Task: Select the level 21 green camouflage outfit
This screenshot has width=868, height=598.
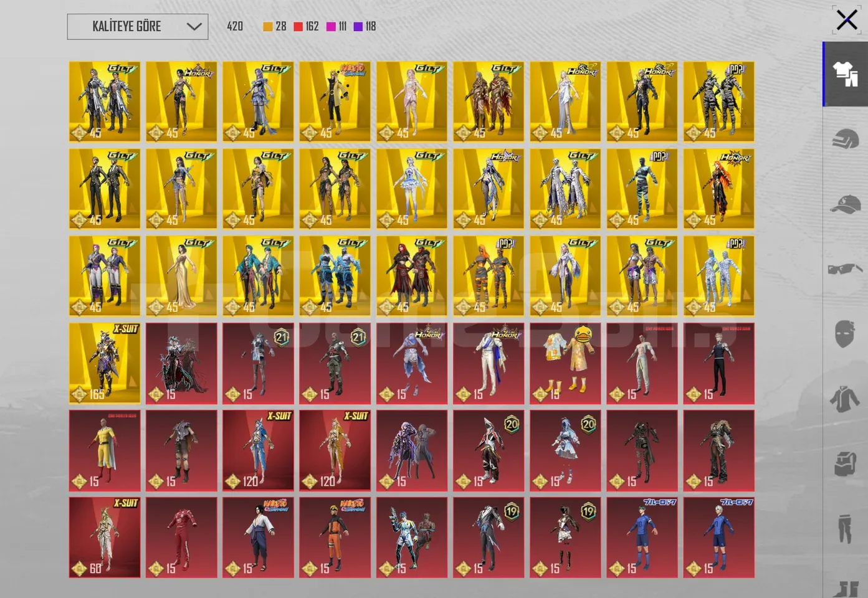Action: point(335,363)
